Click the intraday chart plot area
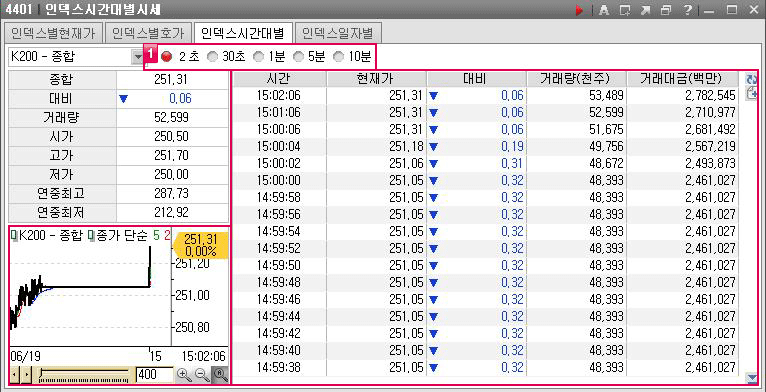766x392 pixels. (90, 294)
